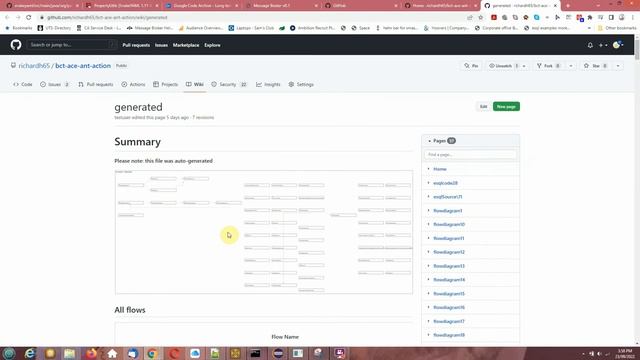Switch to the Projects tab
The width and height of the screenshot is (640, 360).
pos(166,84)
